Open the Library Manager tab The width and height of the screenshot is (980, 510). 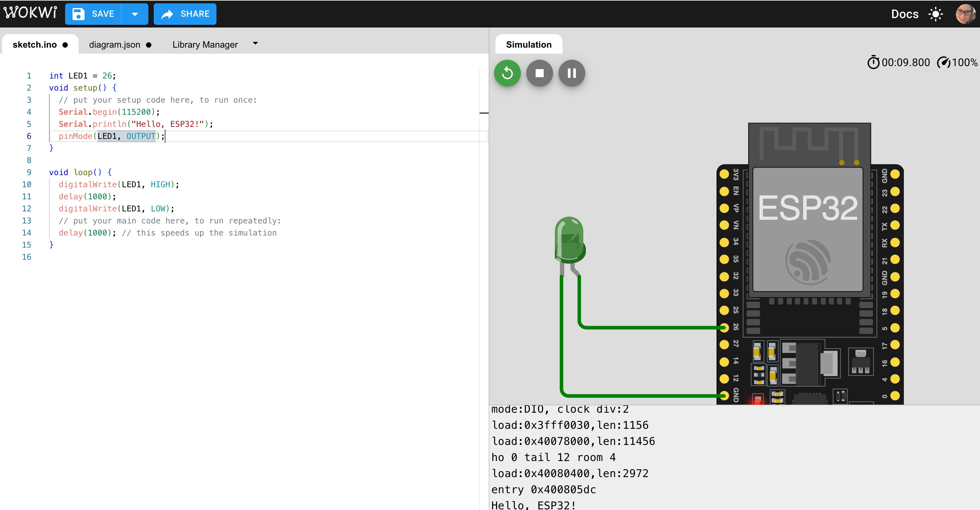pyautogui.click(x=205, y=45)
